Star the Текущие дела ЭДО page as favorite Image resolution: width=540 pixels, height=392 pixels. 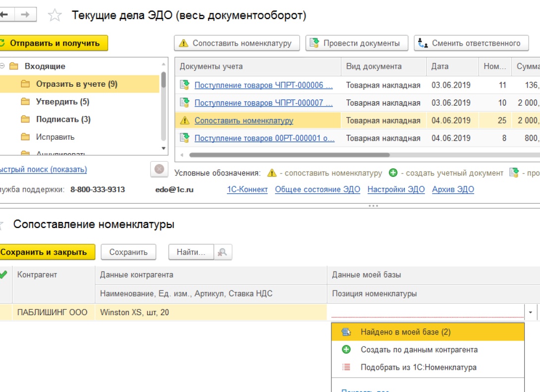(55, 15)
